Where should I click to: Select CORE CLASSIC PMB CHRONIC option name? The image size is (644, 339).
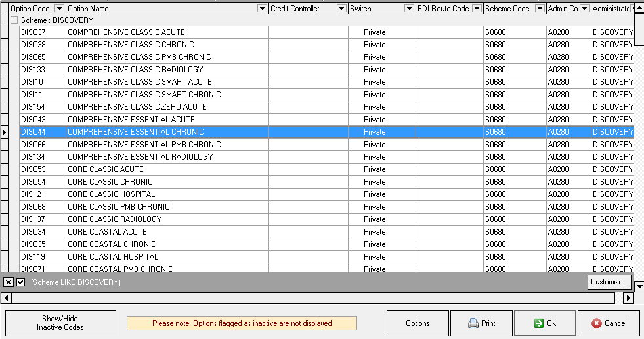point(167,207)
